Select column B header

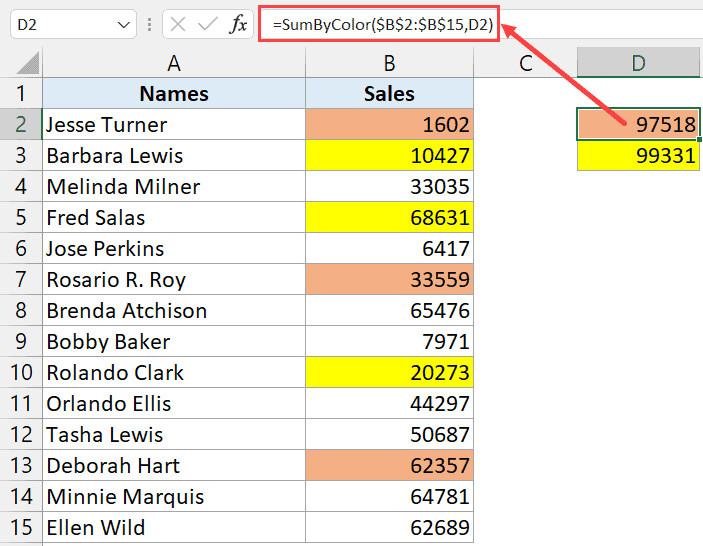pyautogui.click(x=389, y=64)
